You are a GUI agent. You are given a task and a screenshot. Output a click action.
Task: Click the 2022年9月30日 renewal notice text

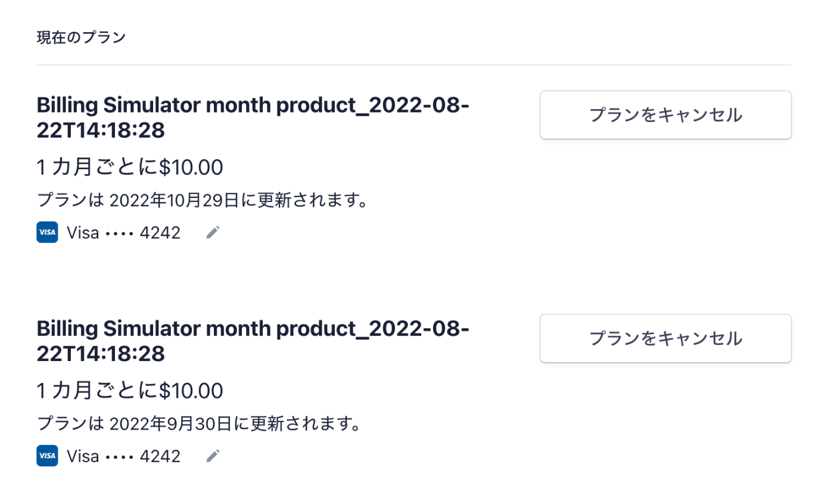pos(198,424)
